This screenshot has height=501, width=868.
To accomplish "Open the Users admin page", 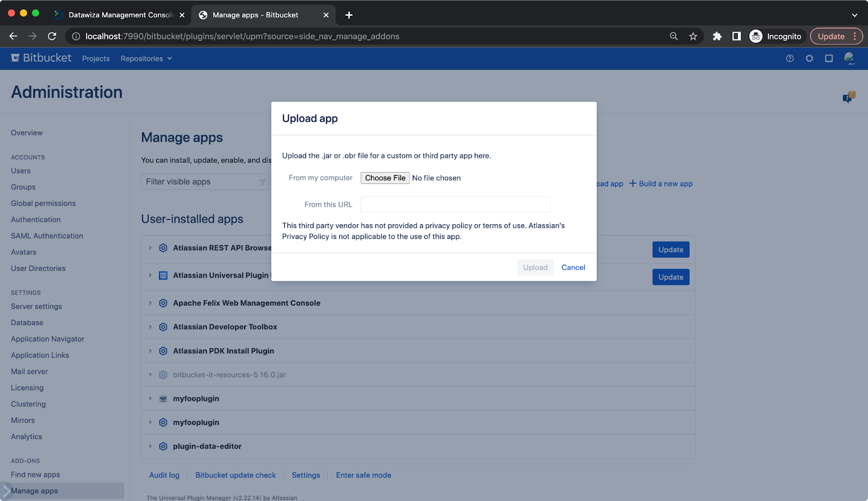I will point(21,171).
